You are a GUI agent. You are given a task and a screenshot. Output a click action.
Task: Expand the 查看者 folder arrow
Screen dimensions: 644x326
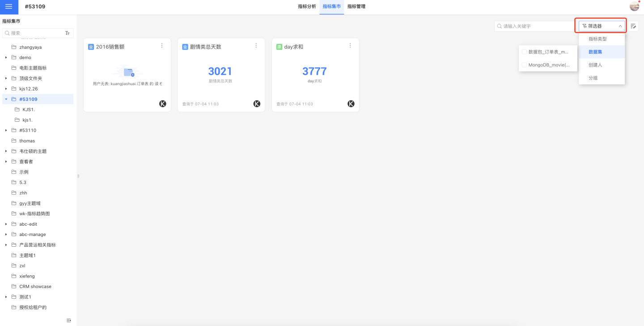[6, 162]
